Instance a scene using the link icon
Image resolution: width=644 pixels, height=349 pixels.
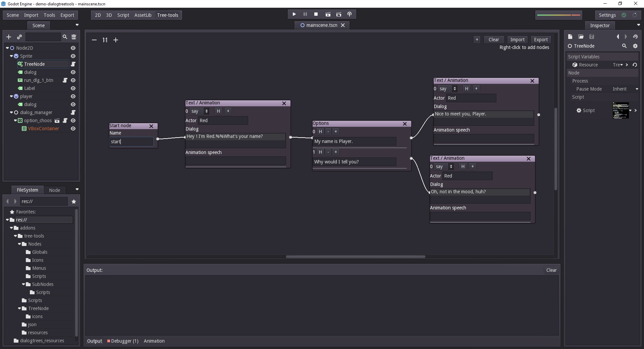(19, 37)
